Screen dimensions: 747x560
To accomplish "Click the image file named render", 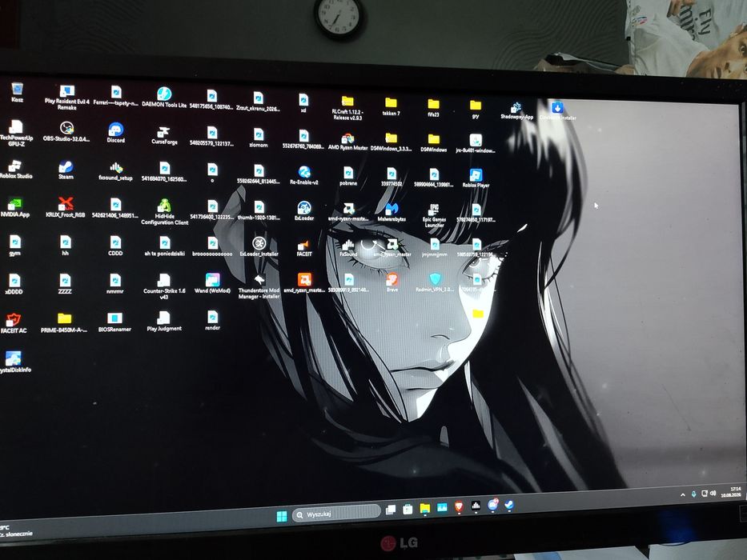I will click(x=212, y=321).
